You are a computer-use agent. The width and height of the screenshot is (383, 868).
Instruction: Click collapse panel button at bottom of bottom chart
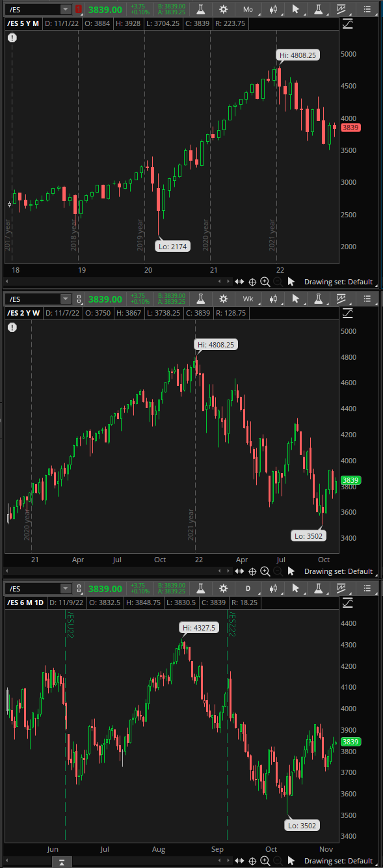pyautogui.click(x=61, y=862)
